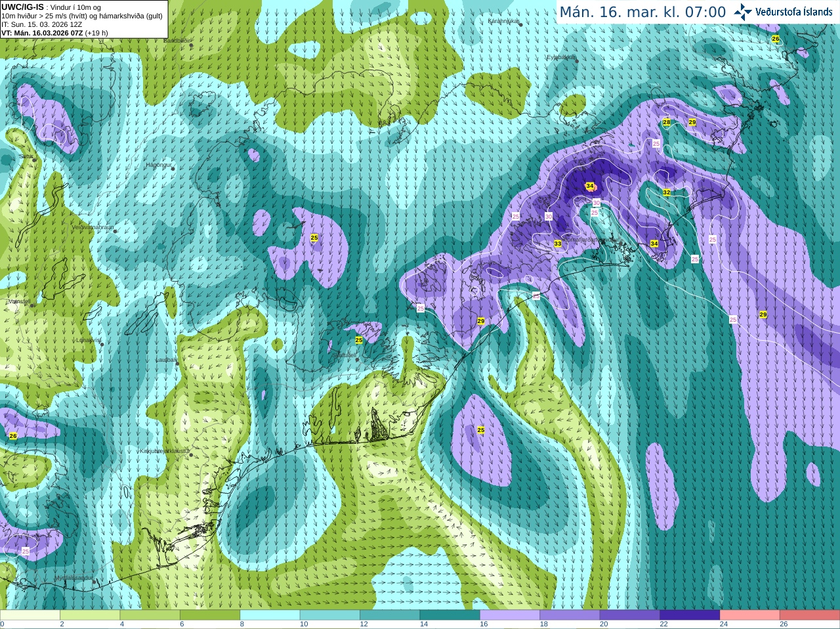Click the yellow 33 gust marker
This screenshot has width=840, height=629.
[558, 244]
